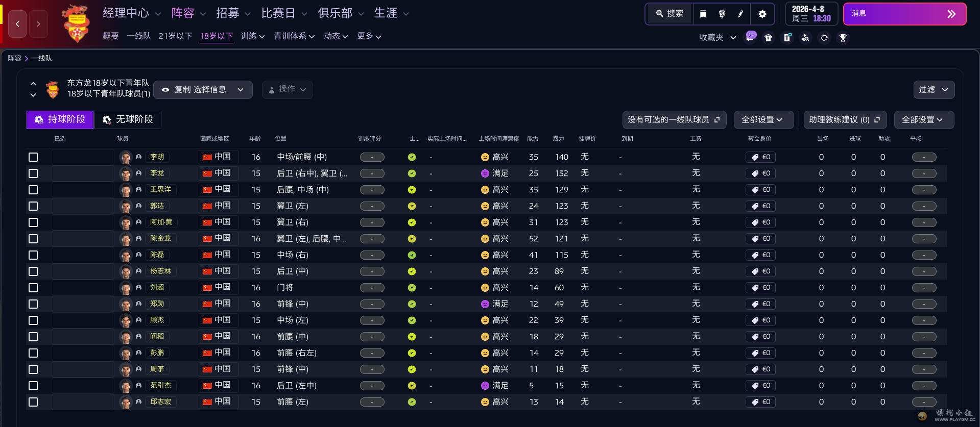Check the box for player 邱志宏
The width and height of the screenshot is (980, 427).
[33, 402]
